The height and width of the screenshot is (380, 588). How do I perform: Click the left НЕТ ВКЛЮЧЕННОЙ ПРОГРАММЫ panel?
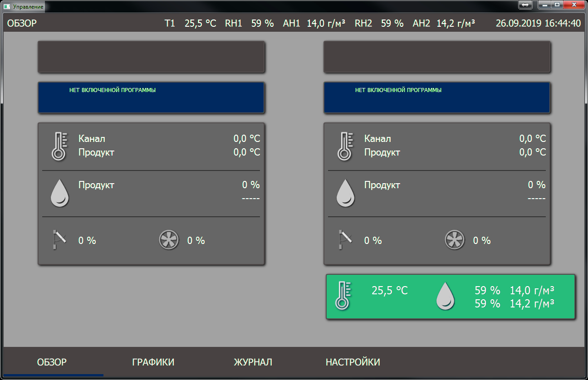click(x=151, y=97)
